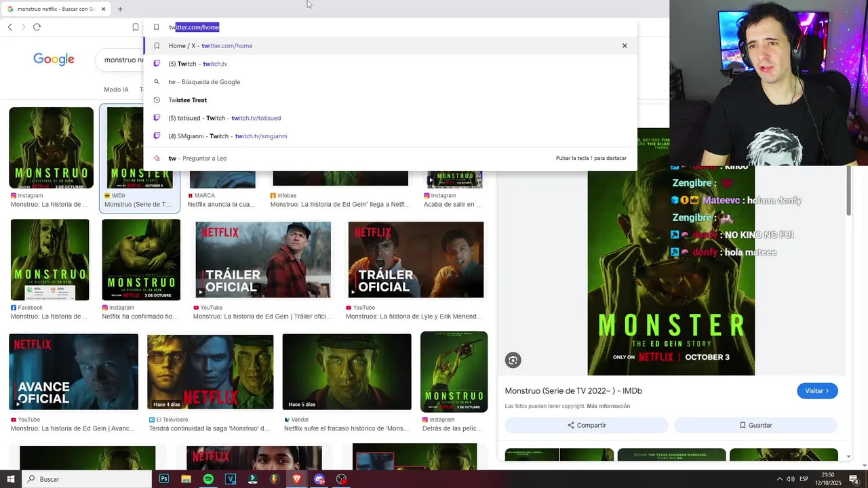Image resolution: width=868 pixels, height=488 pixels.
Task: Choose 'tw - Búsqueda de Google' suggestion
Action: tap(390, 82)
